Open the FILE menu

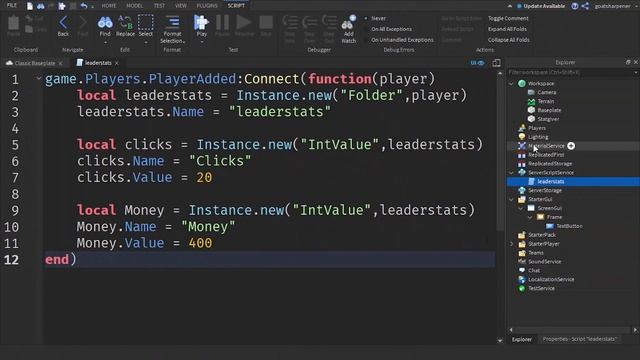pos(12,5)
